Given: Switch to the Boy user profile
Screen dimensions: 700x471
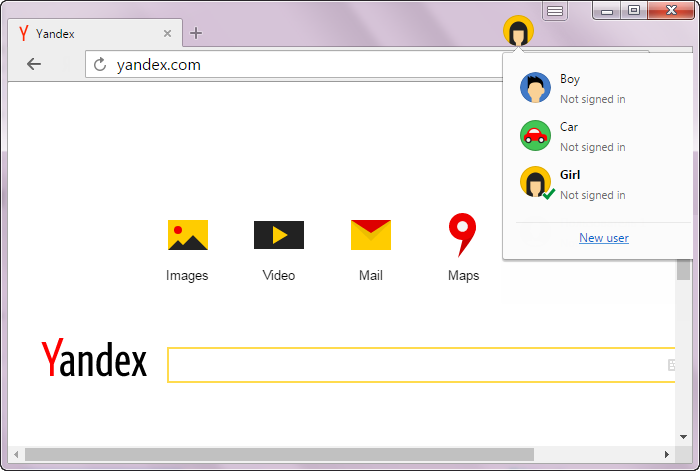Looking at the screenshot, I should tap(598, 88).
